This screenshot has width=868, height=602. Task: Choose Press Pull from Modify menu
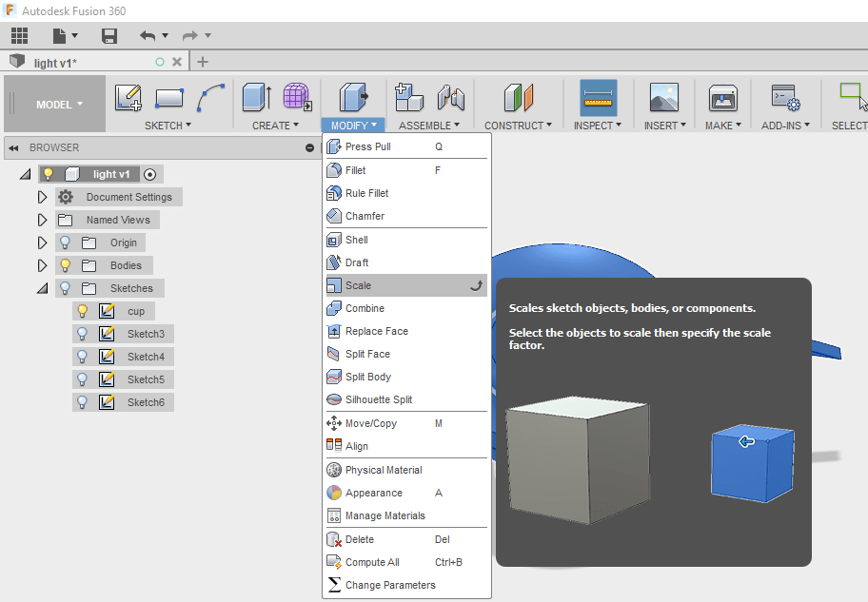tap(406, 146)
